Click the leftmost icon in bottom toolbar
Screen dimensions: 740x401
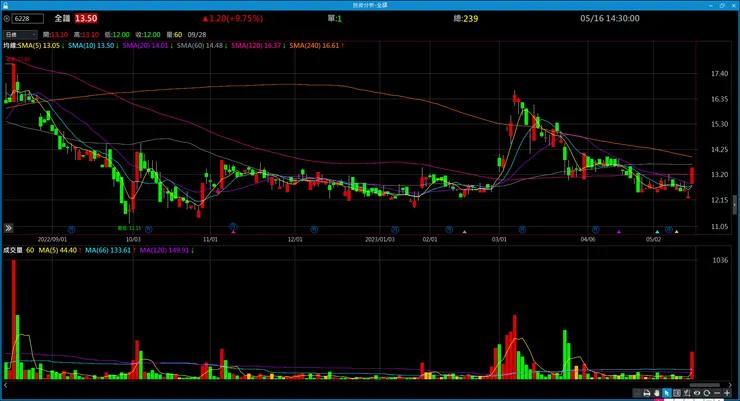(x=637, y=393)
